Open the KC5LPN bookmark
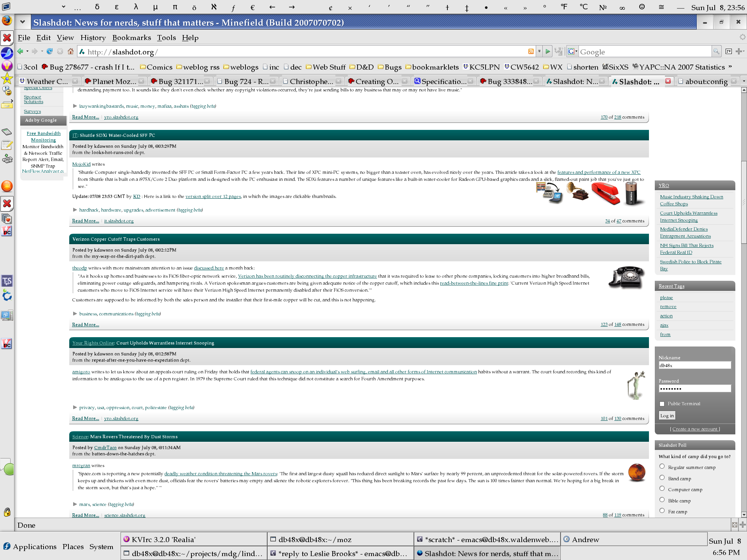747x560 pixels. coord(481,67)
